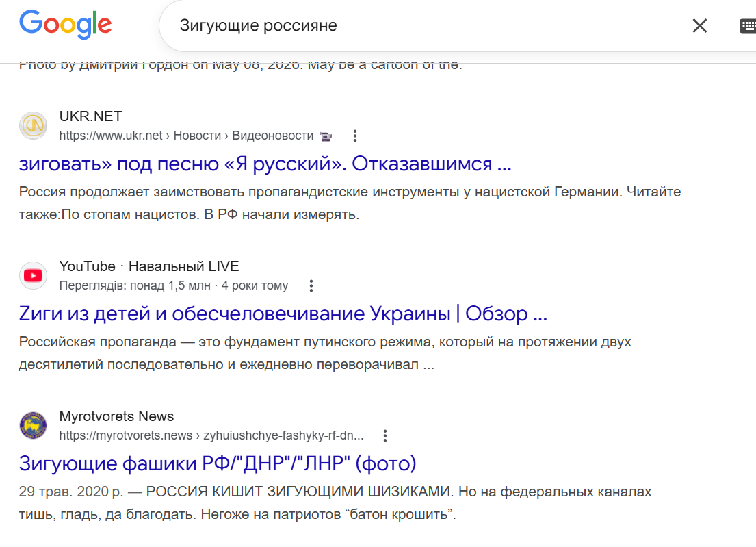Click the snippet starting 'Россия продолжает заимствовать'
Screen dimensions: 756x547
(x=350, y=203)
